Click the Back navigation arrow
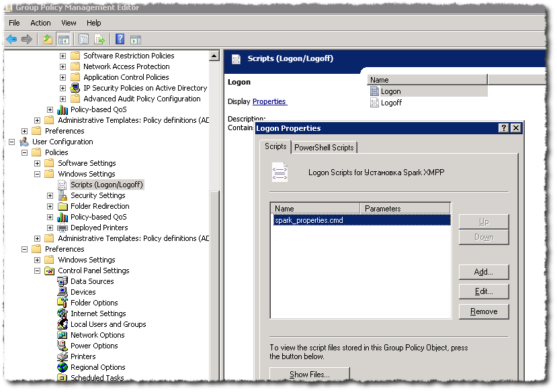Screen dimensions: 557x392 point(11,39)
